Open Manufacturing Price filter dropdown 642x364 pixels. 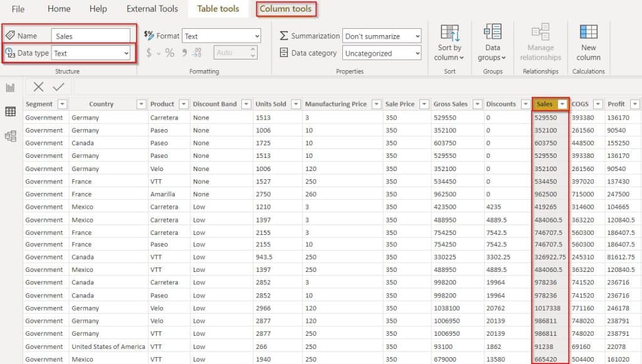[x=376, y=104]
